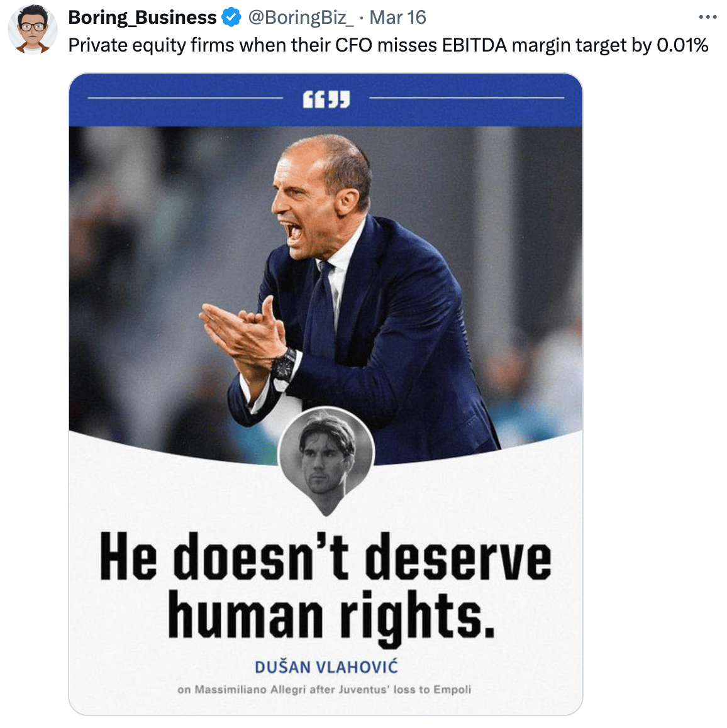Visit the Boring_Business display name link
This screenshot has height=728, width=727.
pos(142,18)
